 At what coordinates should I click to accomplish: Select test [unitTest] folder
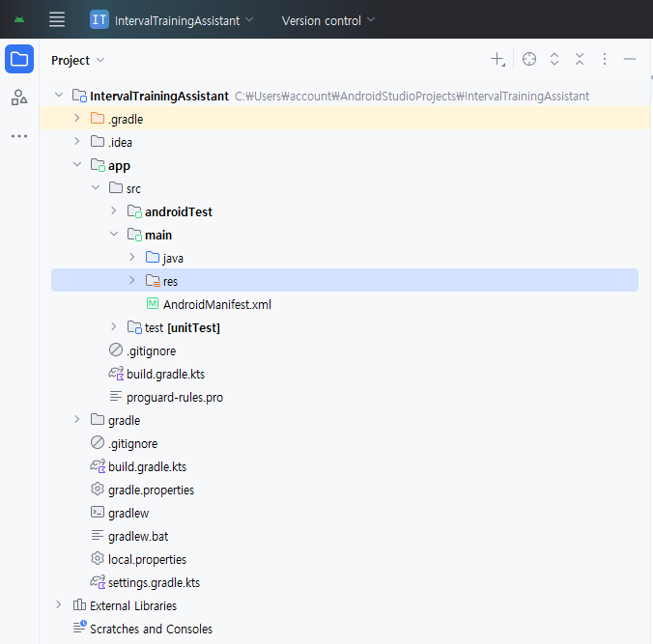(182, 328)
